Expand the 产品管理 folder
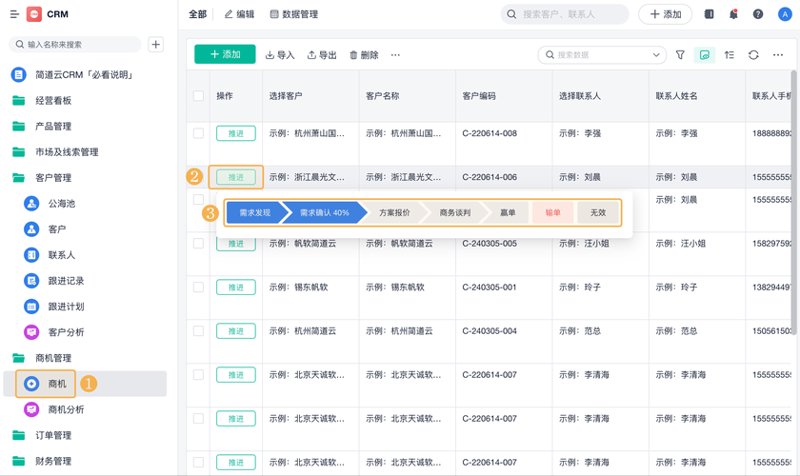 tap(53, 126)
